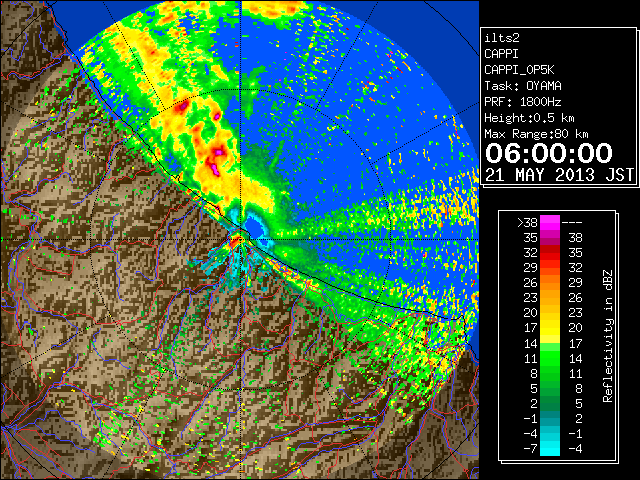Viewport: 640px width, 480px height.
Task: Click the '21 MAY 2013 JST' date
Action: [559, 175]
